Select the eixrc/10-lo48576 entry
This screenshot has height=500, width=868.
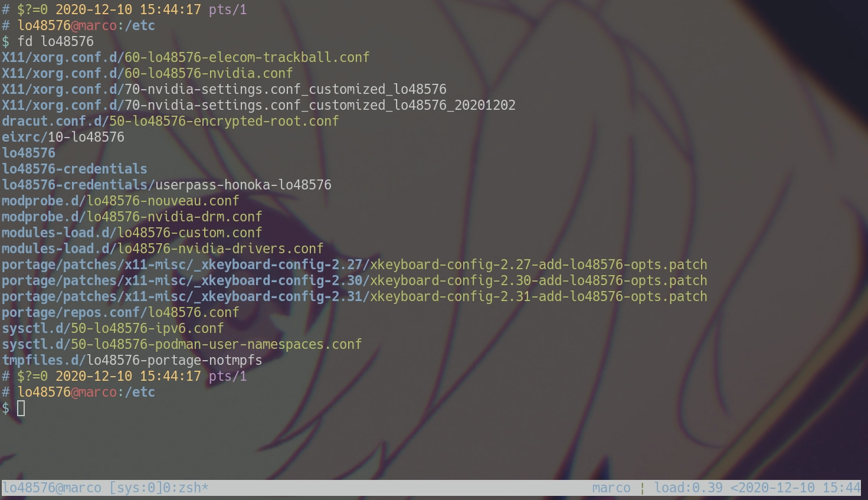tap(63, 137)
